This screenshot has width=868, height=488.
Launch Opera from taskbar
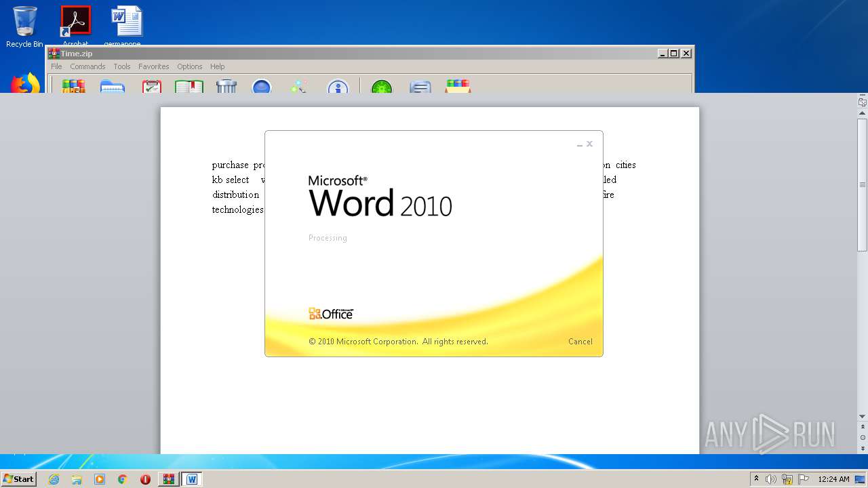(145, 479)
